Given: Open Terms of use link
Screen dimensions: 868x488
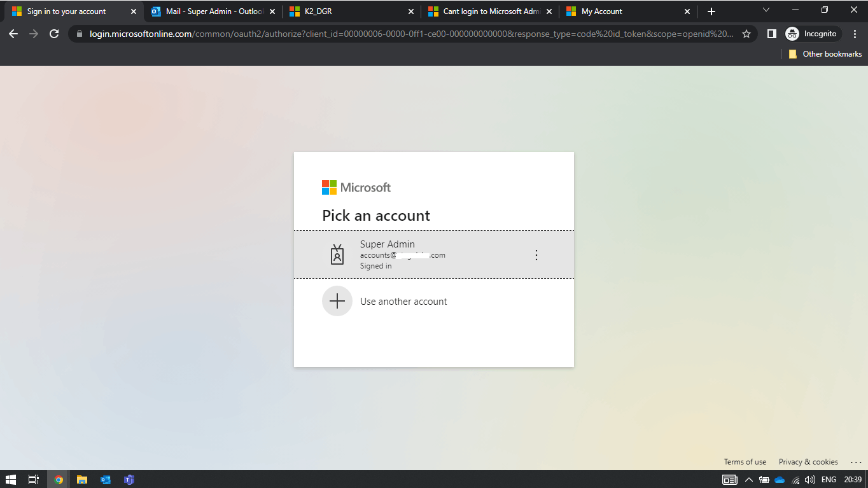Looking at the screenshot, I should pyautogui.click(x=745, y=462).
